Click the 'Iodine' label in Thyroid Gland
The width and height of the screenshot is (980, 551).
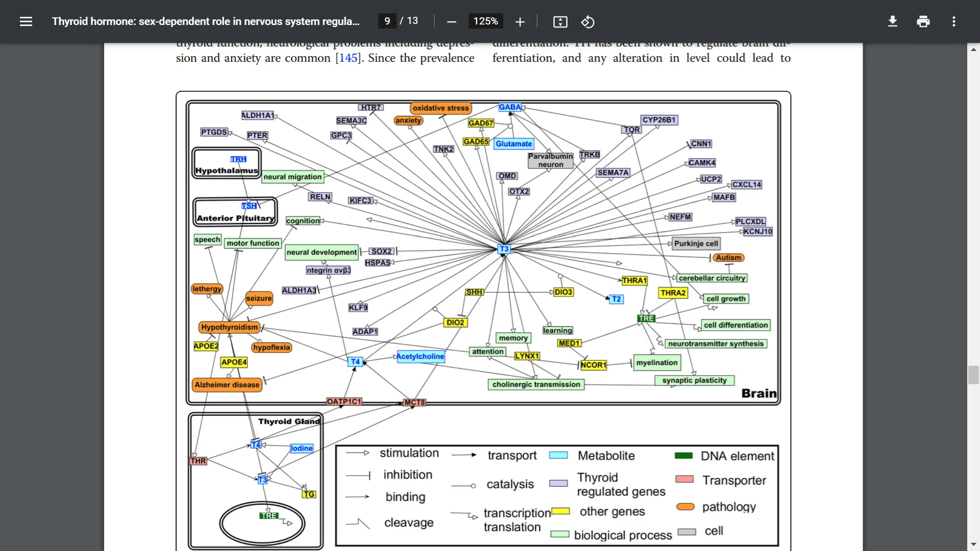302,448
